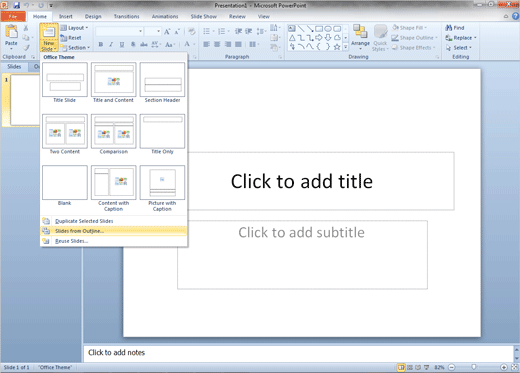
Task: Select the Oval shape in gallery
Action: pos(328,29)
